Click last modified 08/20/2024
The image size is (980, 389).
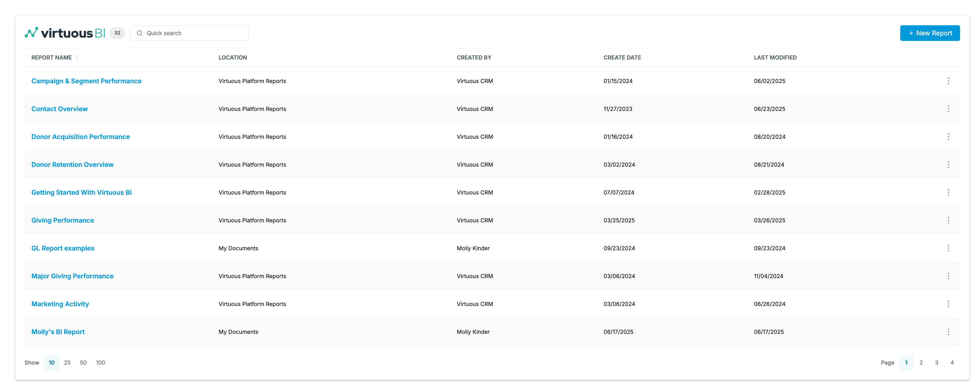[x=769, y=137]
